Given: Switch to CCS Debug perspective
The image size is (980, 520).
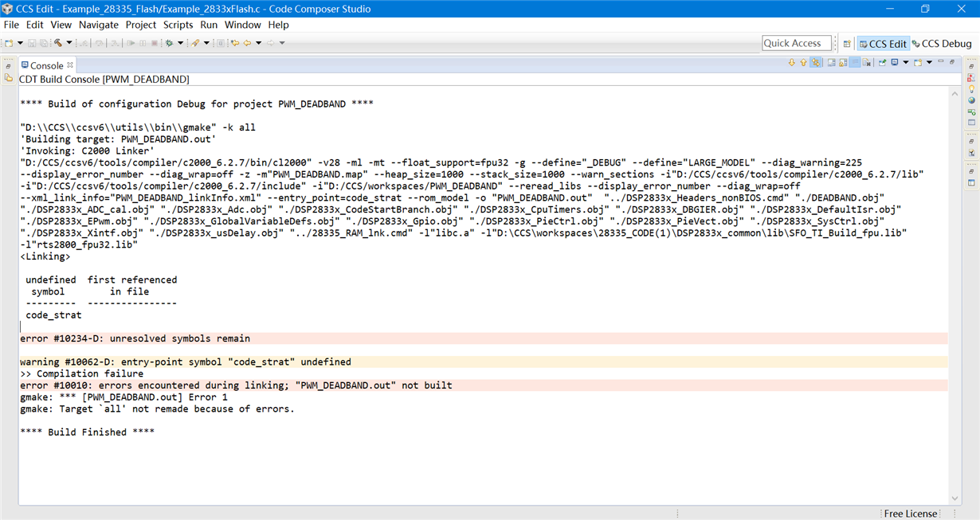Looking at the screenshot, I should click(x=942, y=43).
